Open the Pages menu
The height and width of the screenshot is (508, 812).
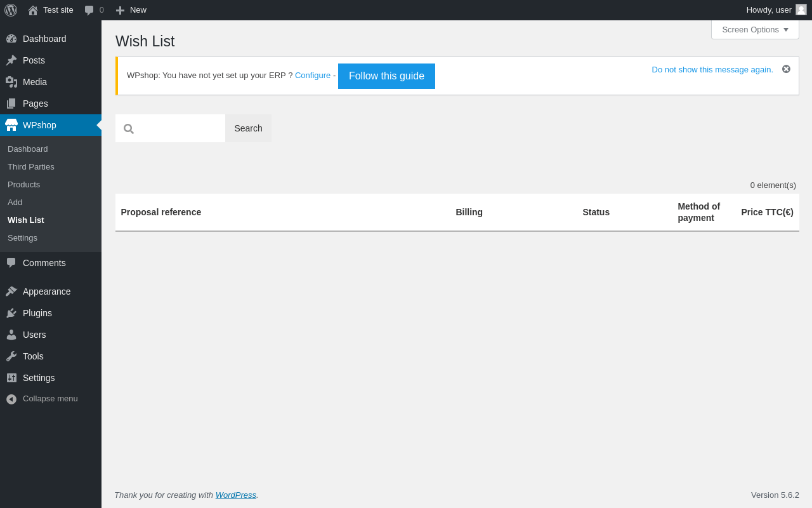(51, 104)
